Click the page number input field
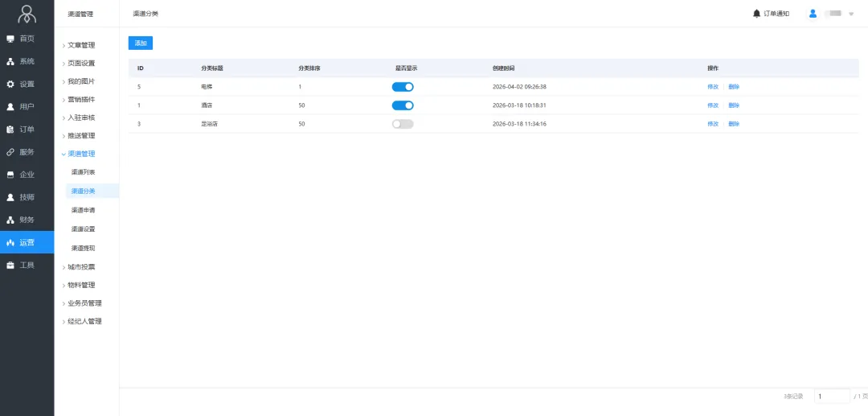This screenshot has width=868, height=416. click(831, 396)
